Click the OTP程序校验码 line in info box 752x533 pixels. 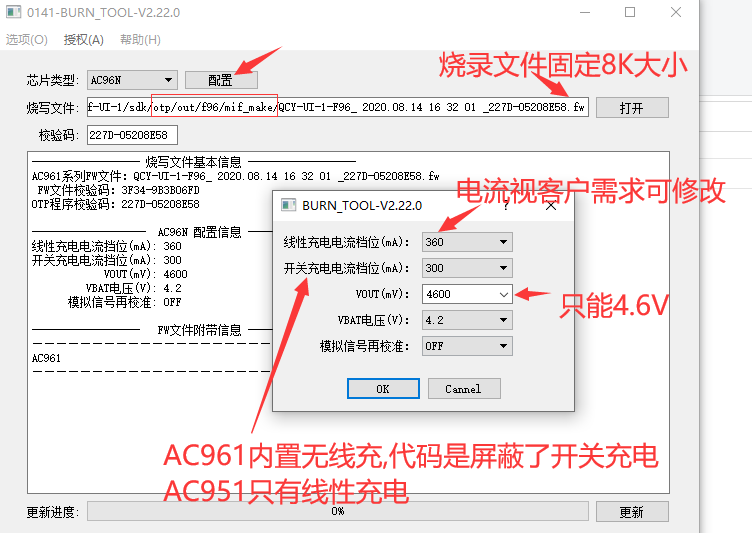point(116,204)
